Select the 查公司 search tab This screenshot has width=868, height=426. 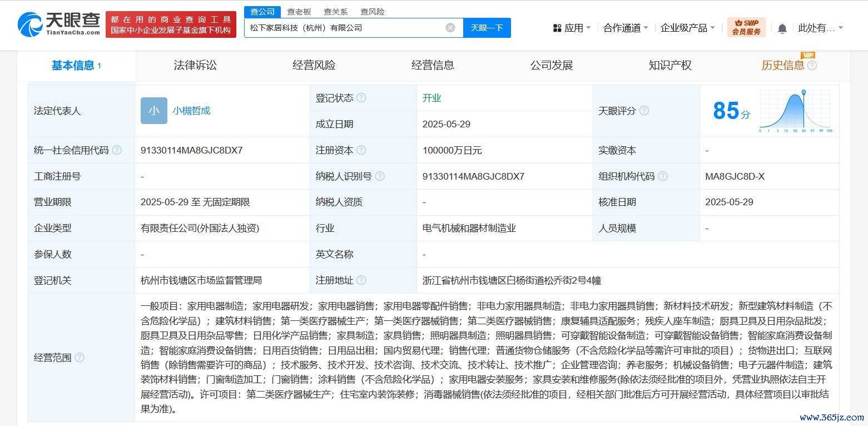click(262, 12)
